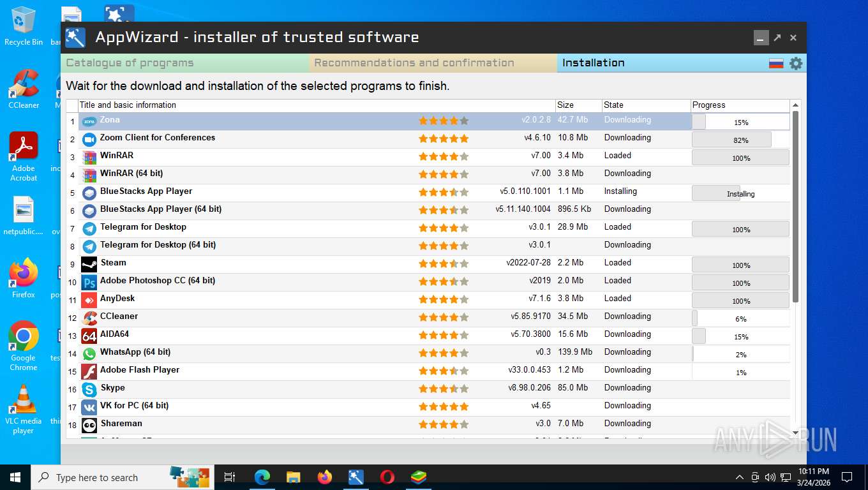Open Opera browser from the taskbar
Screen dimensions: 868x490
coord(387,477)
